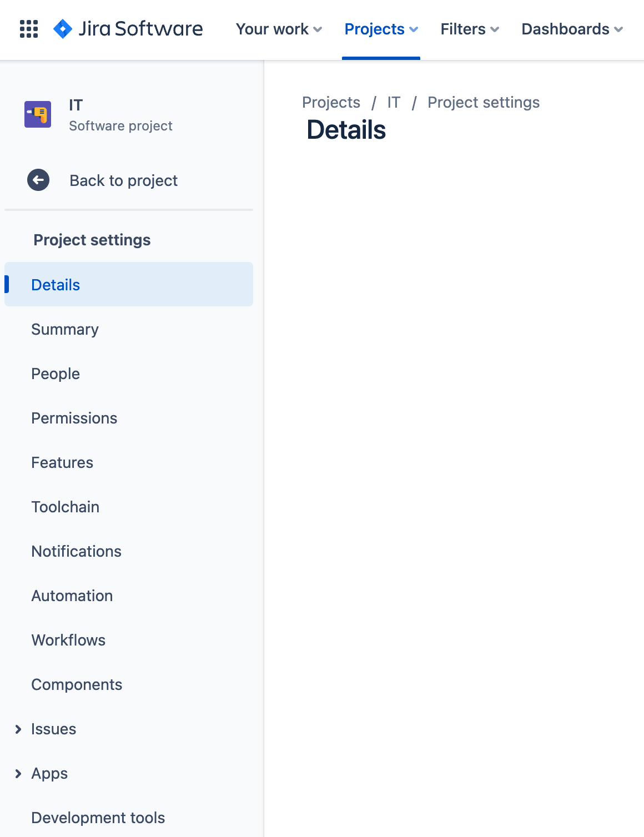644x837 pixels.
Task: Open the Workflows settings
Action: [x=68, y=640]
